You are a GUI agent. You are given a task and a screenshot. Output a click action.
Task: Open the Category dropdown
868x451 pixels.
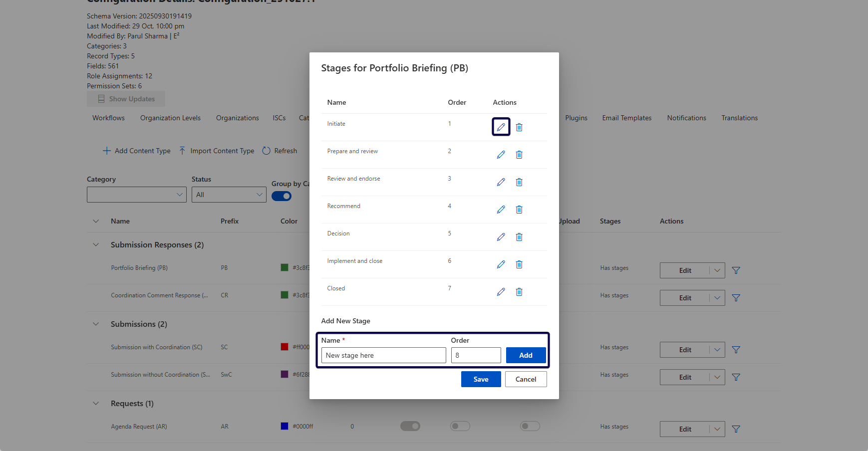click(x=136, y=195)
